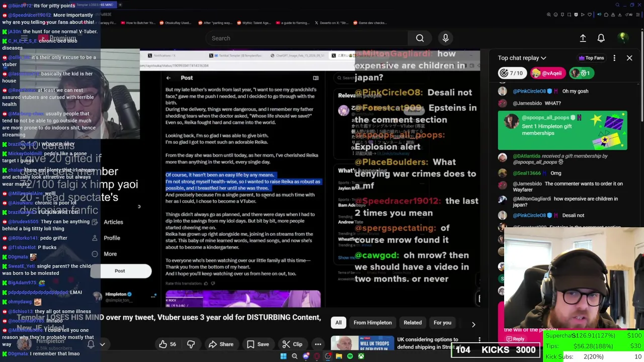Viewport: 644px width, 362px height.
Task: Click the gift membership count chip
Action: coord(581,73)
